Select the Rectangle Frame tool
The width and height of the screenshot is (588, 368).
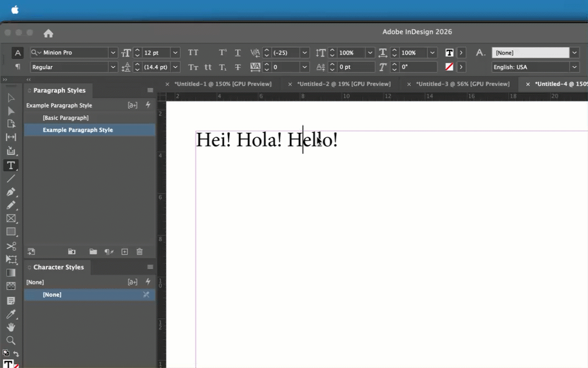[x=11, y=218]
